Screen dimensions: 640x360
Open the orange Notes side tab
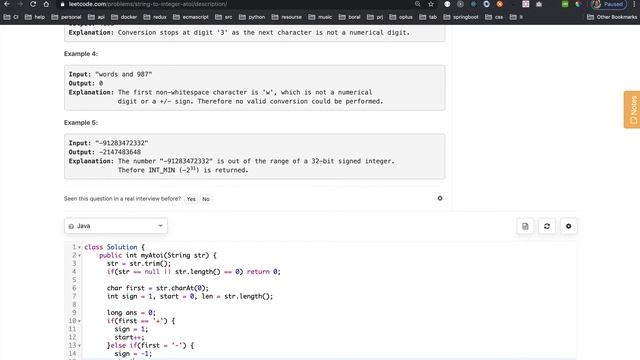click(632, 109)
